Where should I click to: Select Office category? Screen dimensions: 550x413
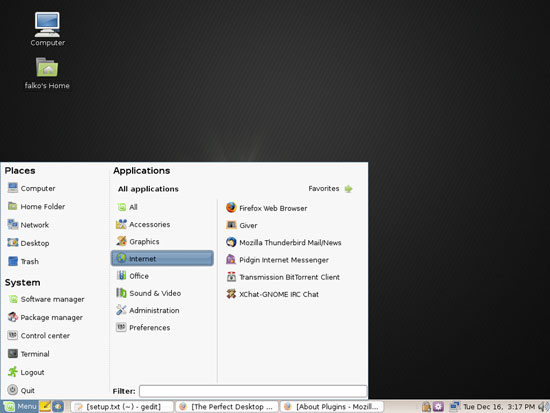pyautogui.click(x=162, y=275)
